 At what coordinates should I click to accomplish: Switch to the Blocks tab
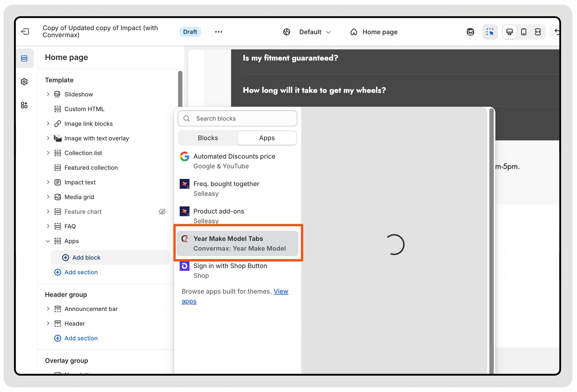coord(208,138)
